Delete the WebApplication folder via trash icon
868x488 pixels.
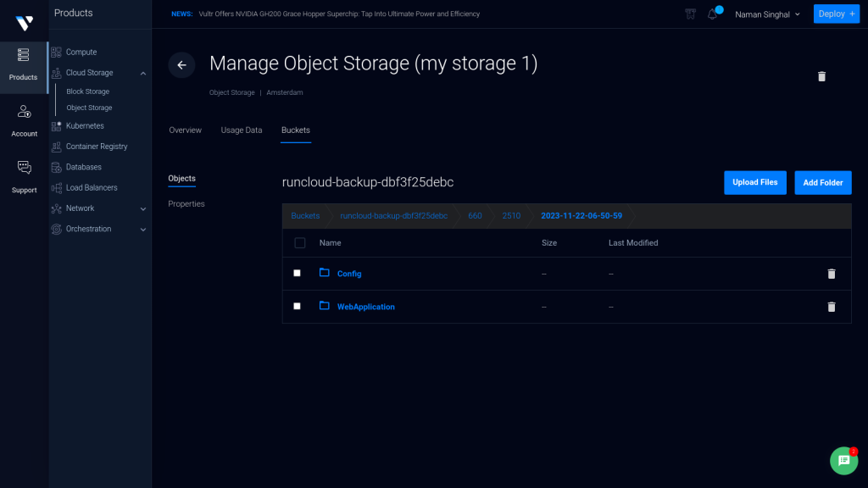(831, 307)
